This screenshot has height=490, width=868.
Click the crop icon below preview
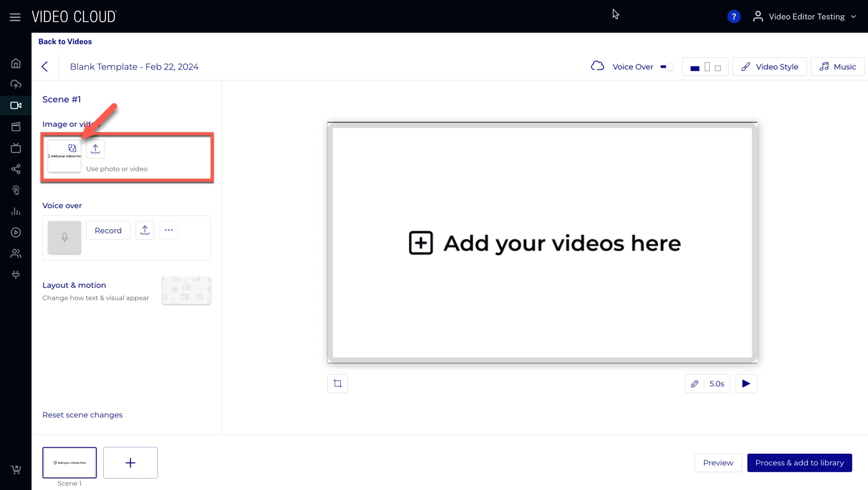[338, 384]
